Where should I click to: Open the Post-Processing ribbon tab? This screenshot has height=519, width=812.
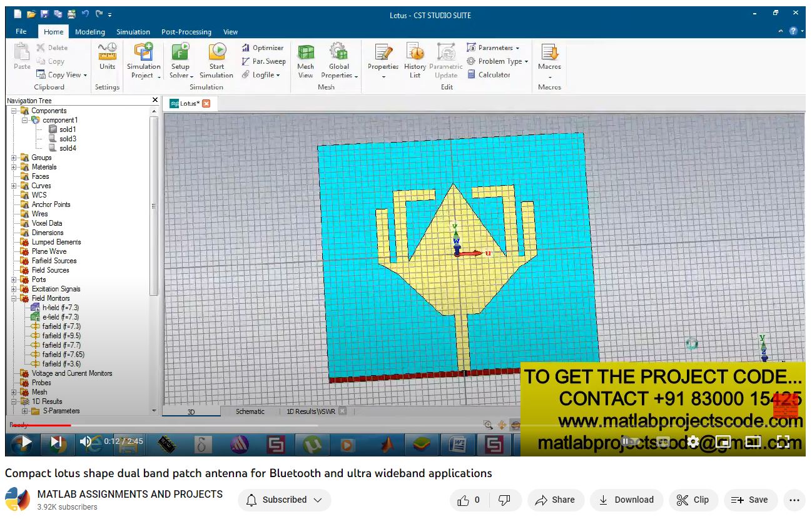[186, 32]
